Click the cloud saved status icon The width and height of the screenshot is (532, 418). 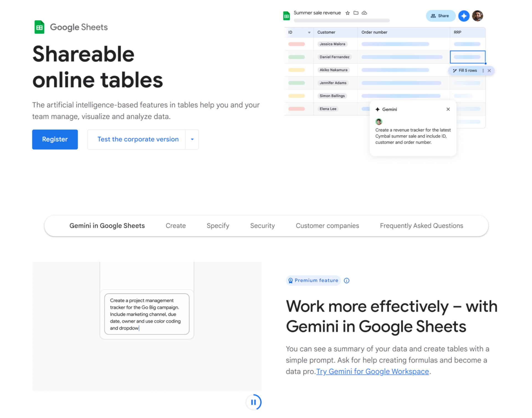click(364, 13)
